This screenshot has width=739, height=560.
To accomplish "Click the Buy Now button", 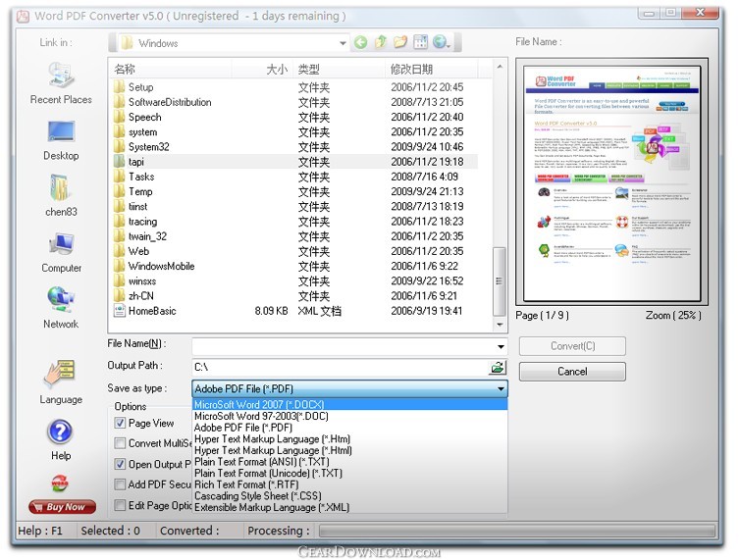I will pyautogui.click(x=62, y=507).
